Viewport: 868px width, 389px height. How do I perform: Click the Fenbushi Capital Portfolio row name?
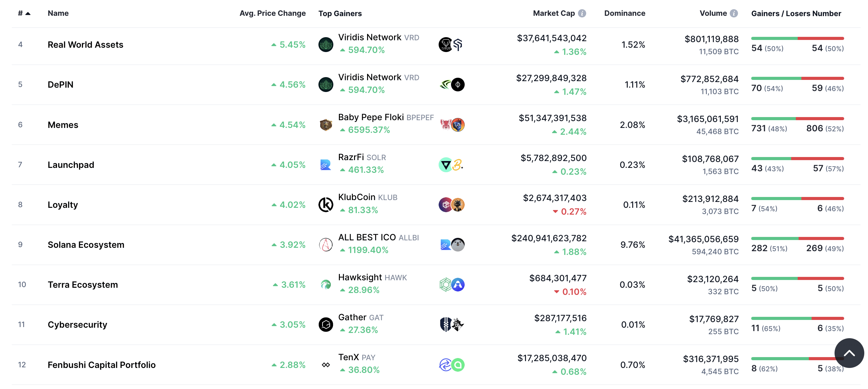tap(101, 365)
